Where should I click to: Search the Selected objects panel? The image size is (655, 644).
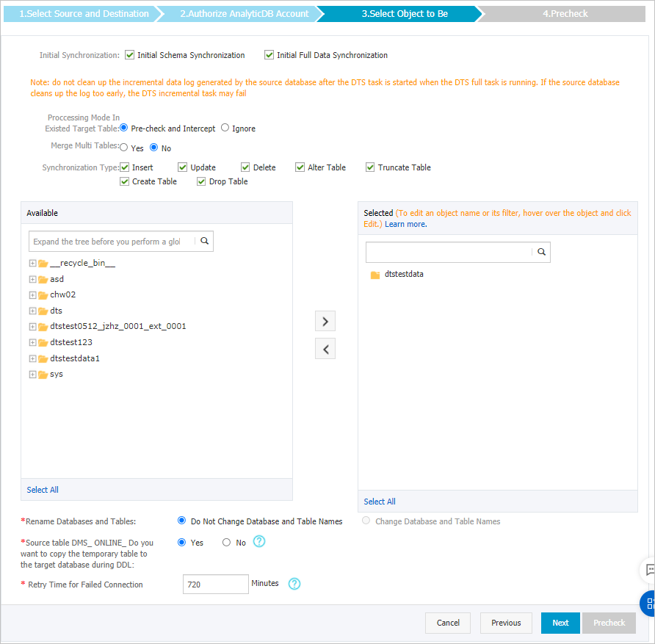(x=541, y=252)
